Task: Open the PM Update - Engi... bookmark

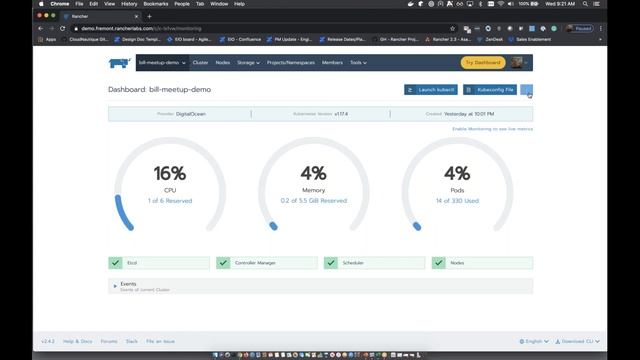Action: pyautogui.click(x=289, y=40)
